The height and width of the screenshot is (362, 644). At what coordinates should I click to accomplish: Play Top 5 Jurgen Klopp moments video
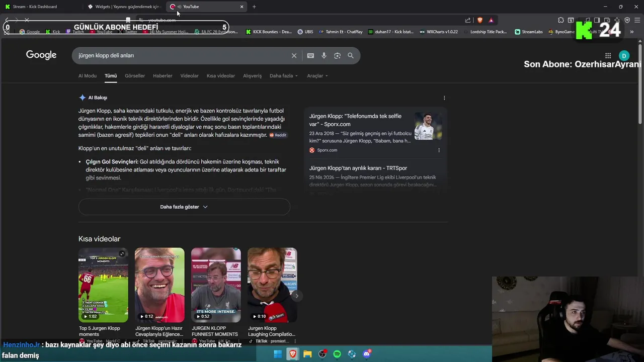tap(103, 285)
